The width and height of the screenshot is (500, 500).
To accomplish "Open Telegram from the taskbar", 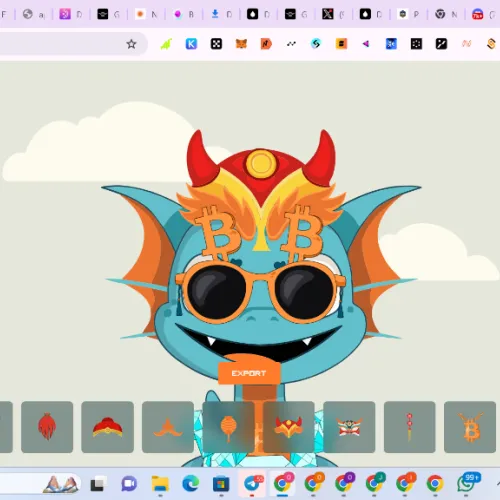I will click(252, 484).
